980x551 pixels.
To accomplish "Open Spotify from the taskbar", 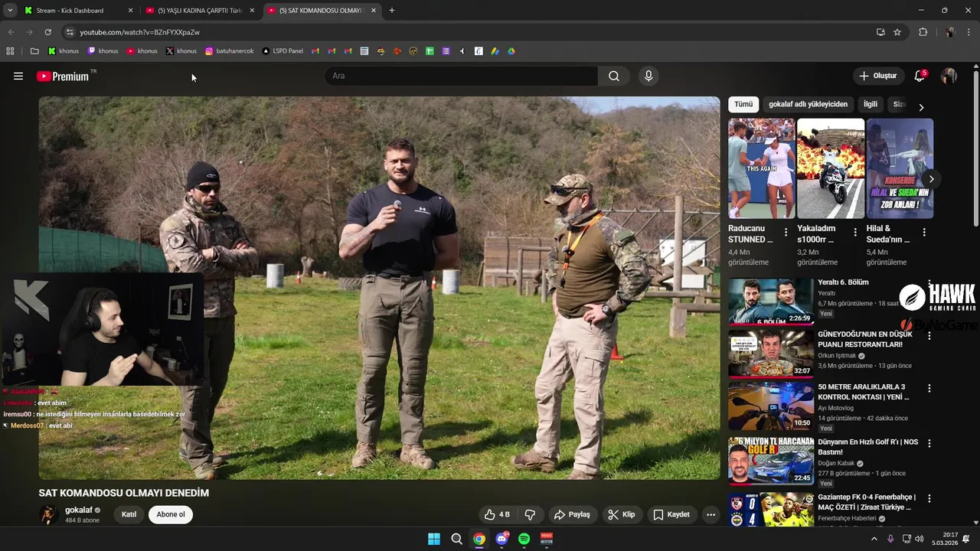I will click(524, 539).
